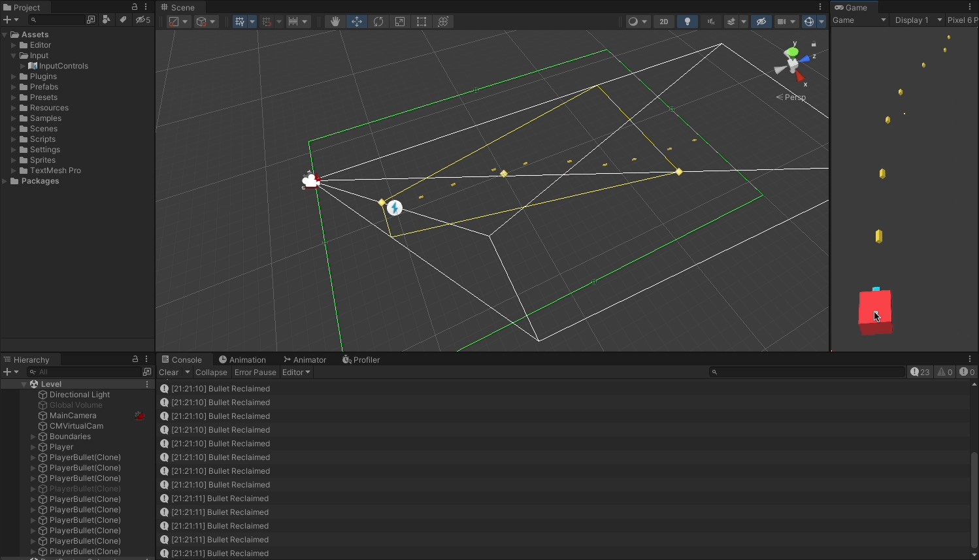Search by type in Project panel
The width and height of the screenshot is (979, 560).
pyautogui.click(x=106, y=20)
